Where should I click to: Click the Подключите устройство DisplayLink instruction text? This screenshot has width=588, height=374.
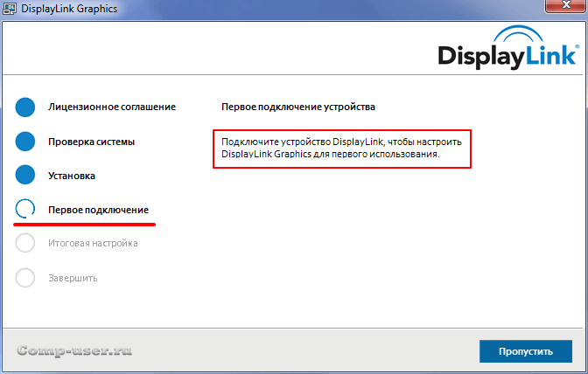pos(341,148)
